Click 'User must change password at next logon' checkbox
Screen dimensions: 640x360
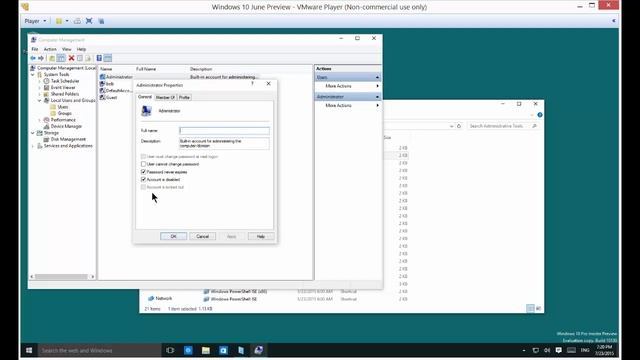tap(143, 157)
